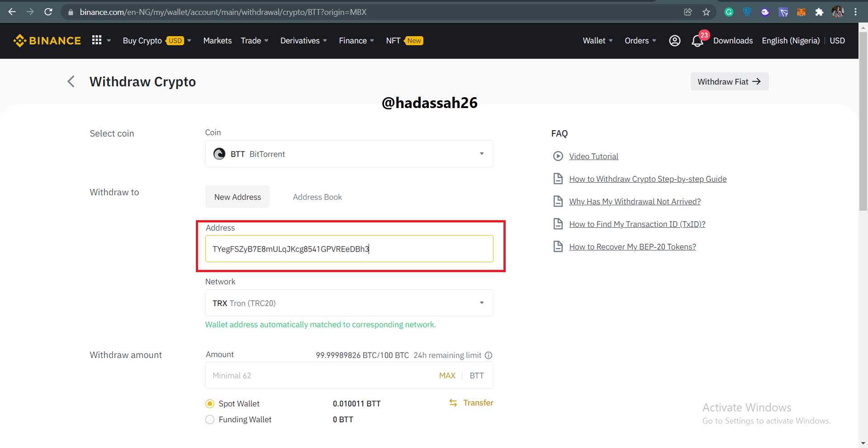
Task: Click the Transfer link
Action: (478, 403)
